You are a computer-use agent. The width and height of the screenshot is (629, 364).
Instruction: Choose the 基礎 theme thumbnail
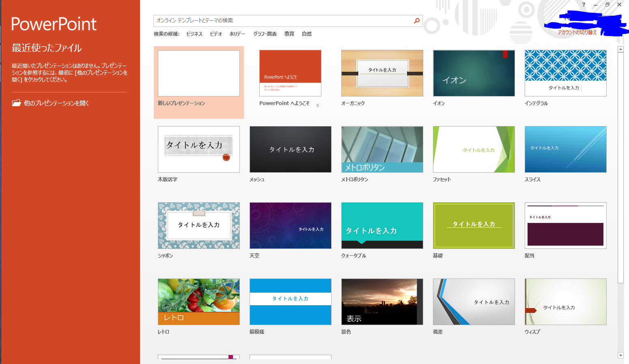click(x=474, y=226)
